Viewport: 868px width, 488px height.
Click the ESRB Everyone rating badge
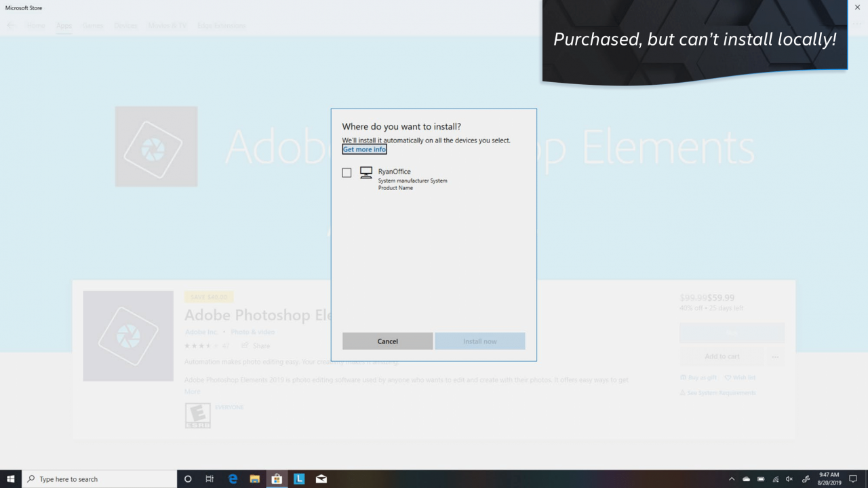coord(198,415)
